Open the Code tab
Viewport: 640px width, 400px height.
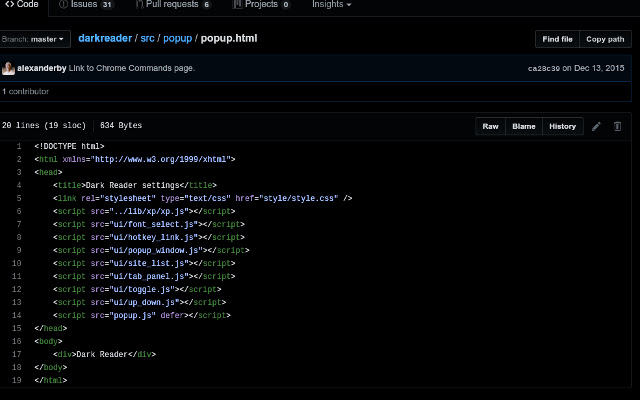pyautogui.click(x=22, y=5)
